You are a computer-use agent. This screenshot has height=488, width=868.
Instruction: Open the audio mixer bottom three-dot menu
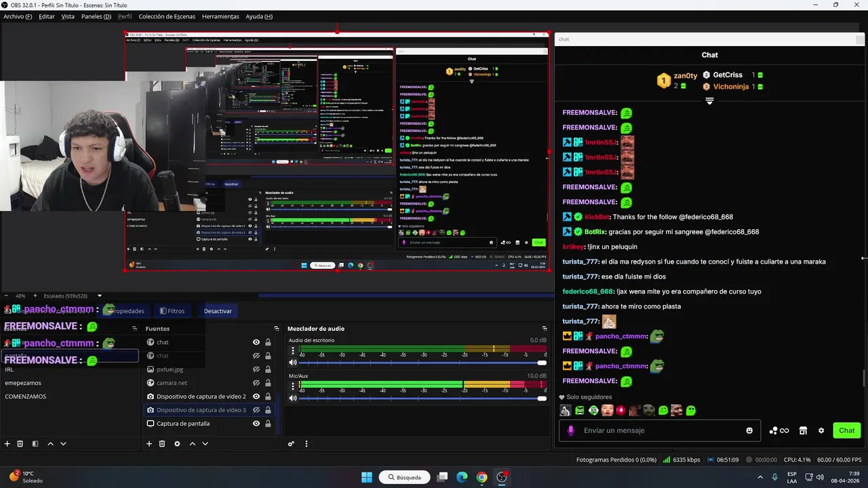click(306, 444)
